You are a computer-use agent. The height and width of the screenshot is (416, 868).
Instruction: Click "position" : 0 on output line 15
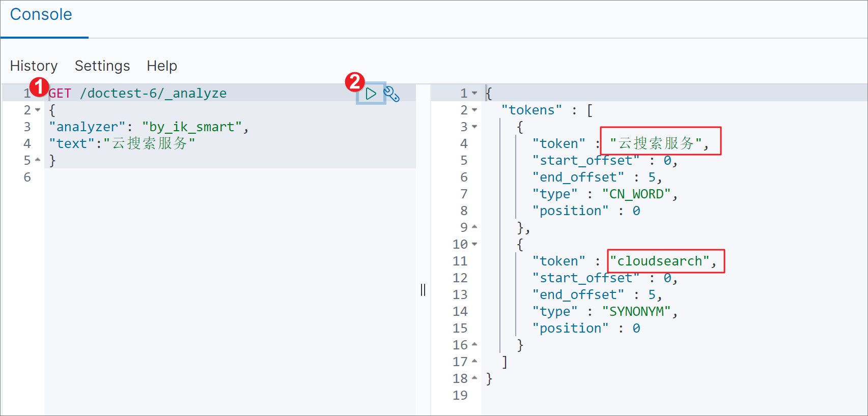click(586, 328)
